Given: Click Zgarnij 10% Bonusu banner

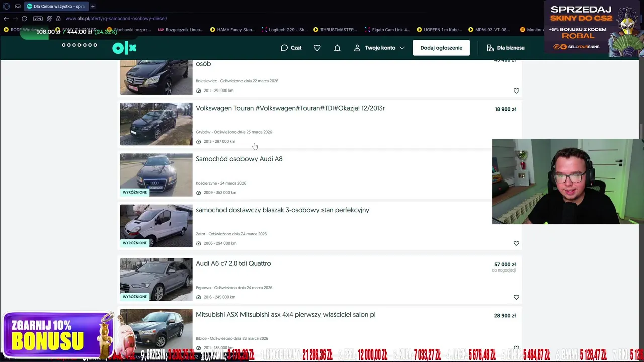Looking at the screenshot, I should point(58,335).
